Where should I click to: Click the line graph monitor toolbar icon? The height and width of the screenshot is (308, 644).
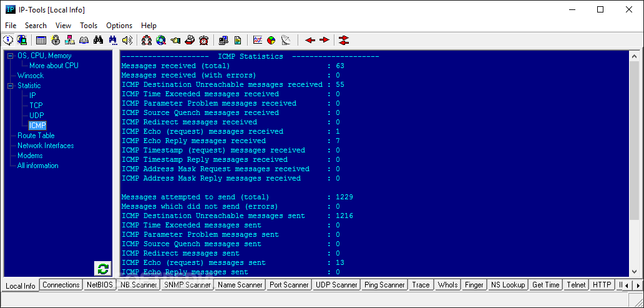[258, 40]
